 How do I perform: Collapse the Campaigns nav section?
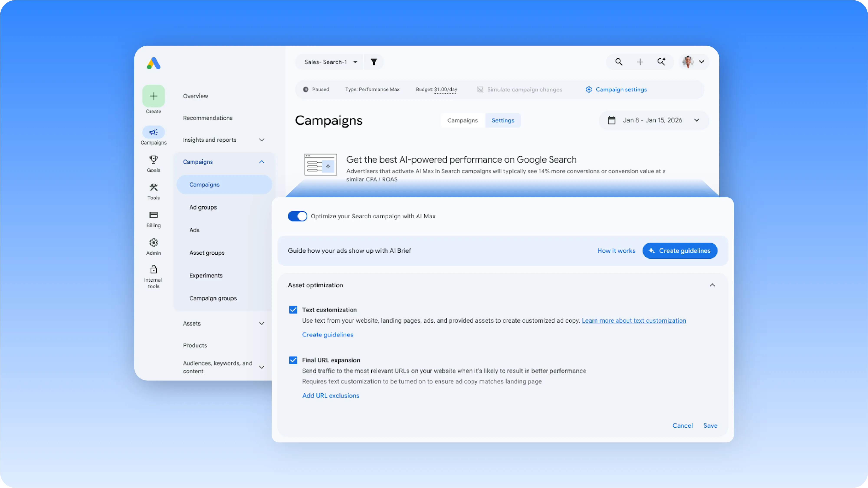coord(261,162)
